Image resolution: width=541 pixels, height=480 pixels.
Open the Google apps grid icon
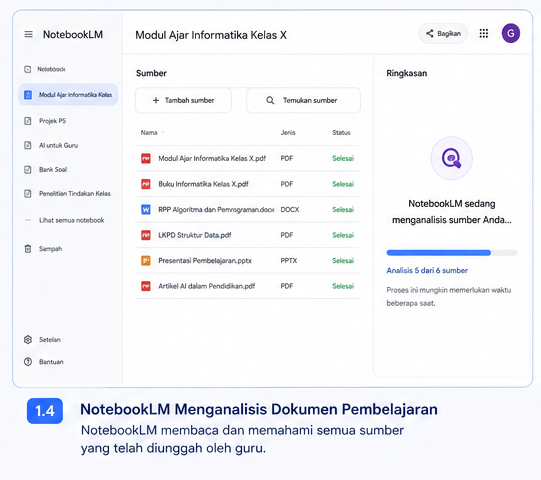pyautogui.click(x=484, y=33)
